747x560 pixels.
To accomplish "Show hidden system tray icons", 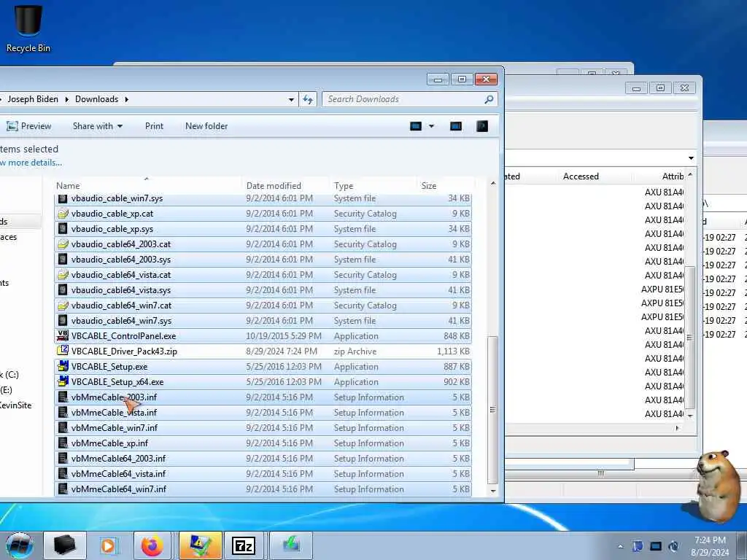I will (620, 546).
